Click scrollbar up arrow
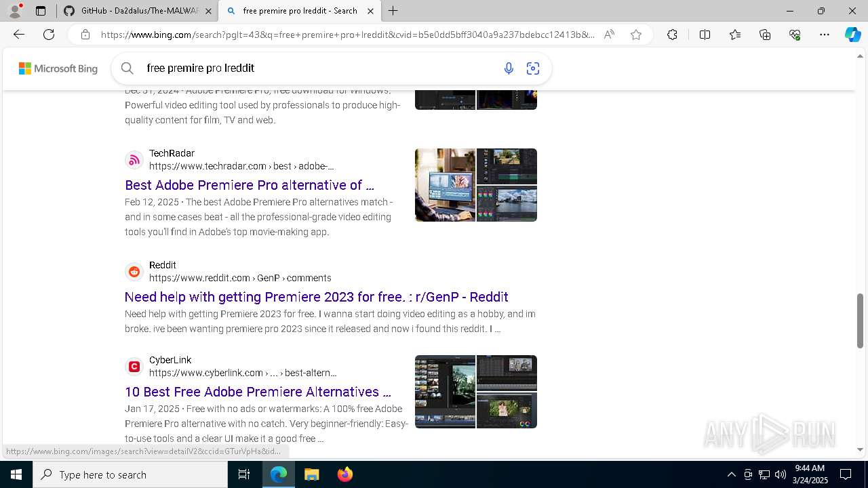Viewport: 868px width, 488px height. click(x=861, y=56)
